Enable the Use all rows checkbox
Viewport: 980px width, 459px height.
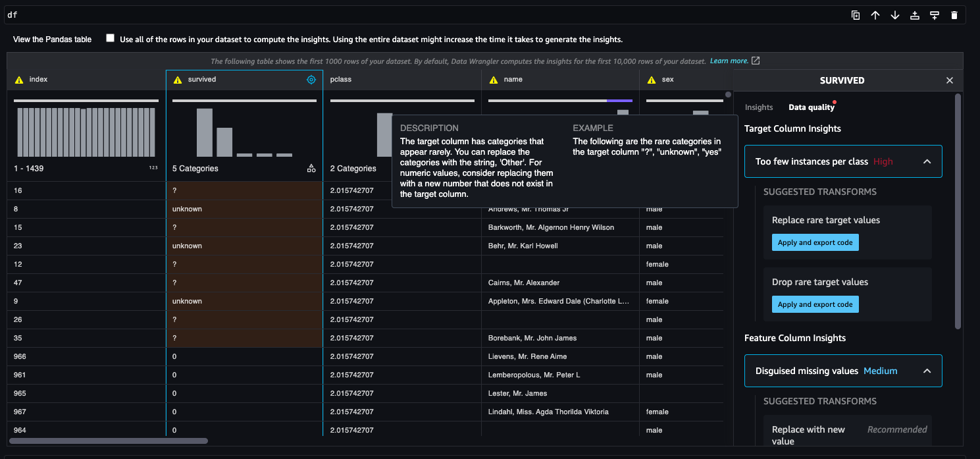(x=110, y=38)
